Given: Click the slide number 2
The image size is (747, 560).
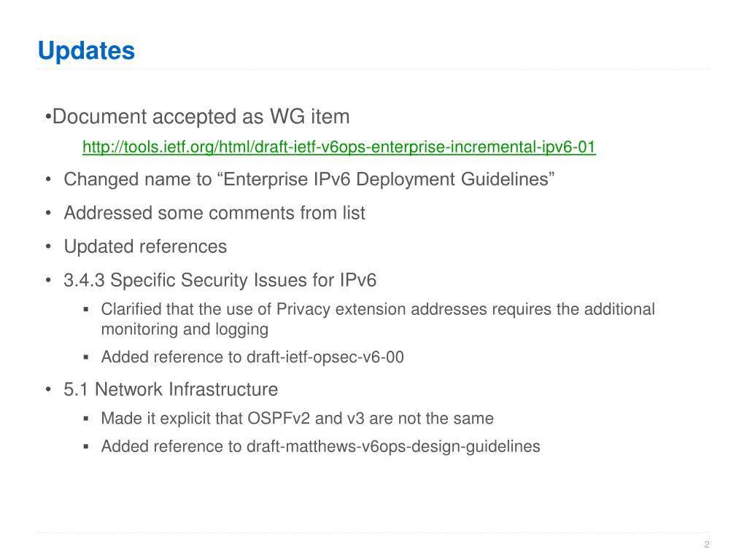Looking at the screenshot, I should tap(706, 544).
